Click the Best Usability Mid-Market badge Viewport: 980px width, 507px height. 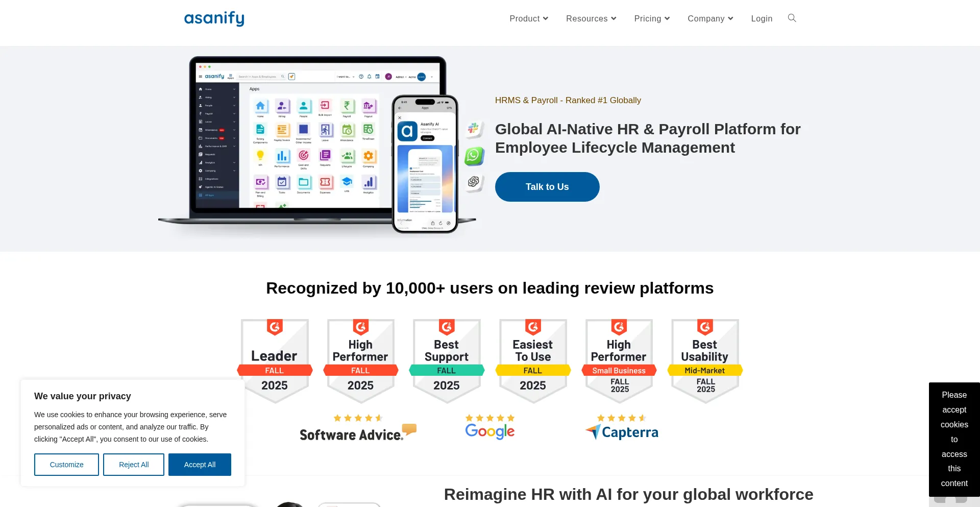pos(705,361)
